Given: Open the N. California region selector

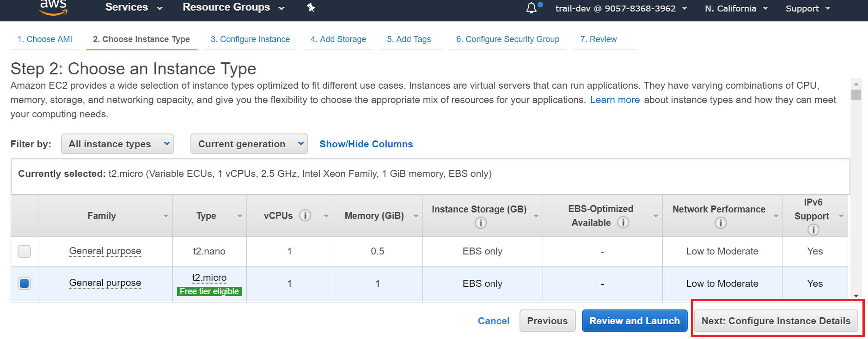Looking at the screenshot, I should pyautogui.click(x=736, y=8).
